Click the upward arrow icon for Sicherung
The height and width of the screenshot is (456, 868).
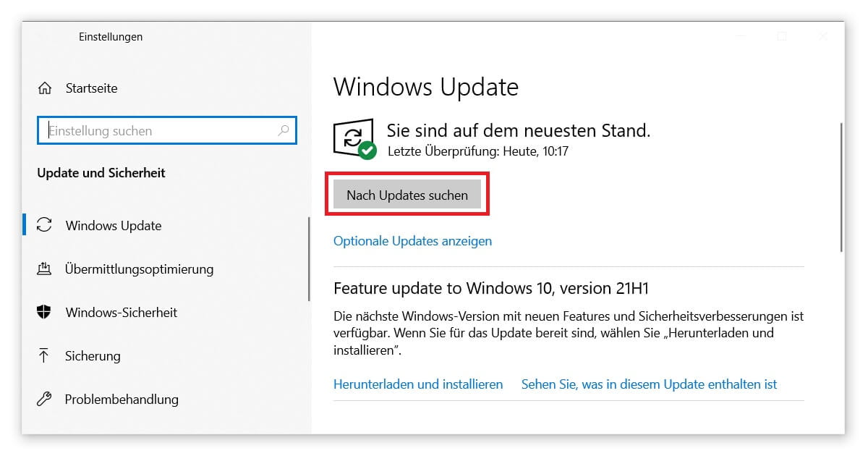pyautogui.click(x=45, y=356)
